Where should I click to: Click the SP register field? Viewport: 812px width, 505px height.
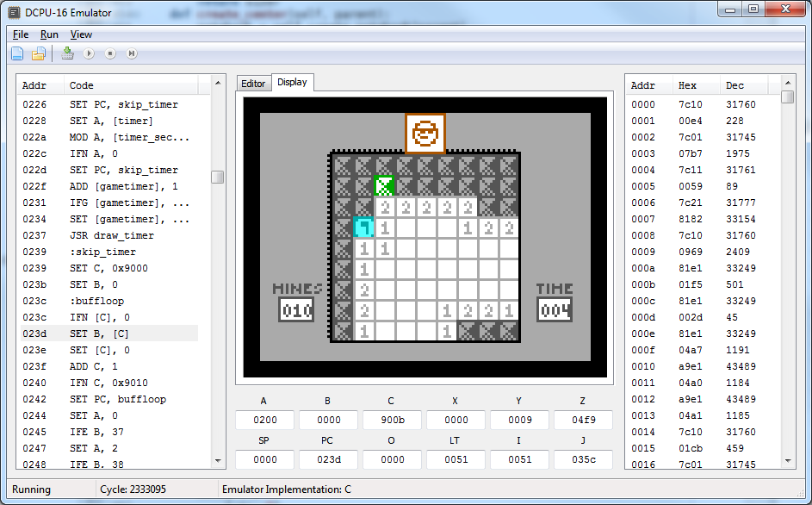coord(264,459)
